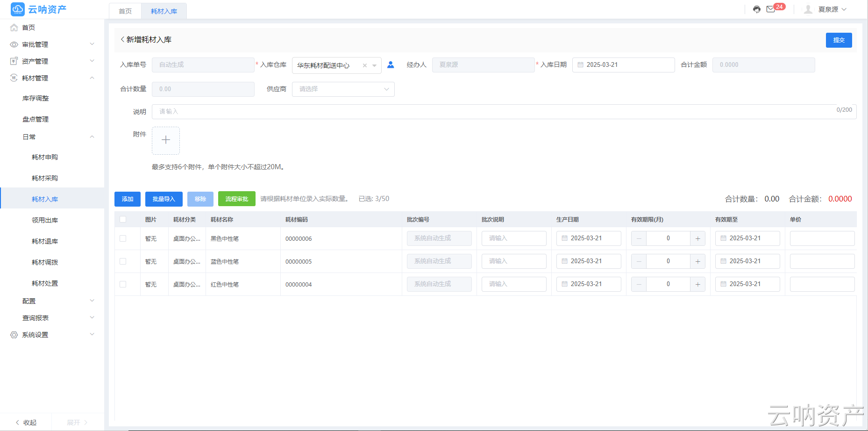Click 批次说明 input for 蓝色中性笔
The height and width of the screenshot is (431, 868).
point(514,261)
